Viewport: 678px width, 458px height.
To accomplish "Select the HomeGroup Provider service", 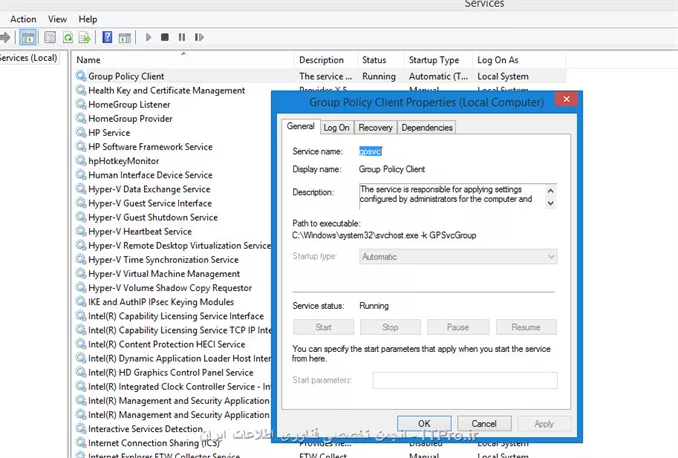I will 130,119.
